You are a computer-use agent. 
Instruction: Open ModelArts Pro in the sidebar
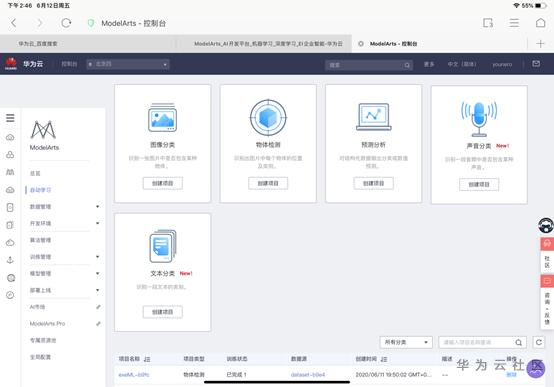47,323
